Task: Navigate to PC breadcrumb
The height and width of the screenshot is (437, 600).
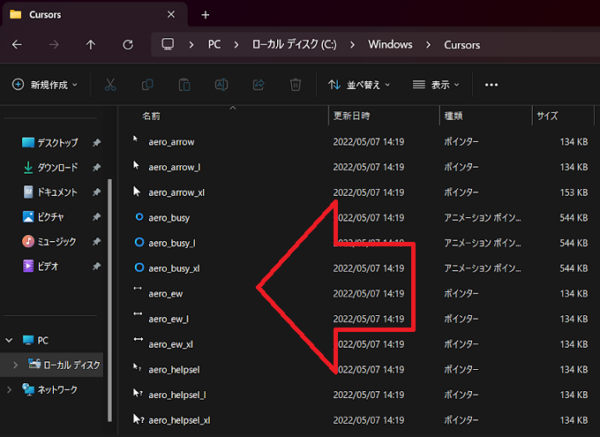Action: click(214, 44)
